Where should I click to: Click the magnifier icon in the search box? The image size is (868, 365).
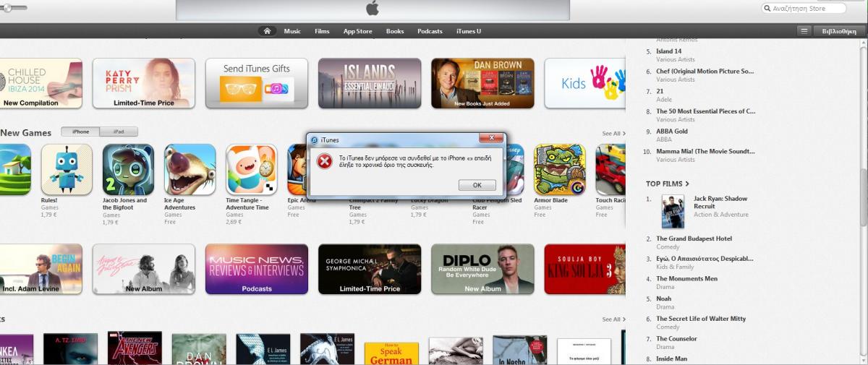[x=767, y=9]
